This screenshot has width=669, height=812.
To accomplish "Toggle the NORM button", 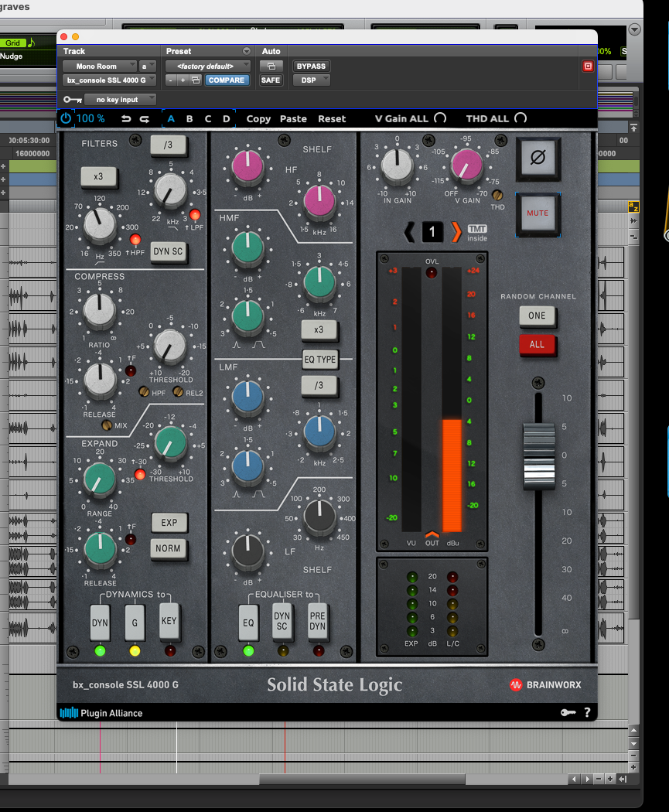I will tap(169, 548).
